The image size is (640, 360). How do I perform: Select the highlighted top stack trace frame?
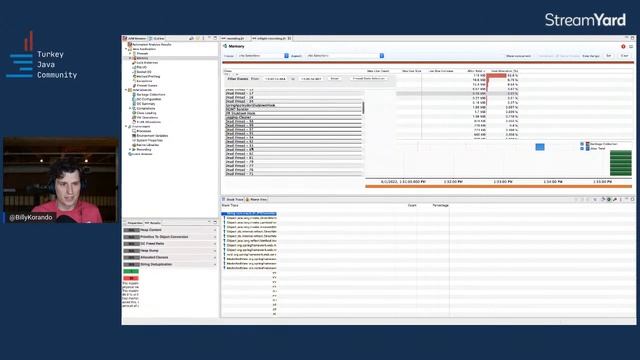tap(249, 213)
